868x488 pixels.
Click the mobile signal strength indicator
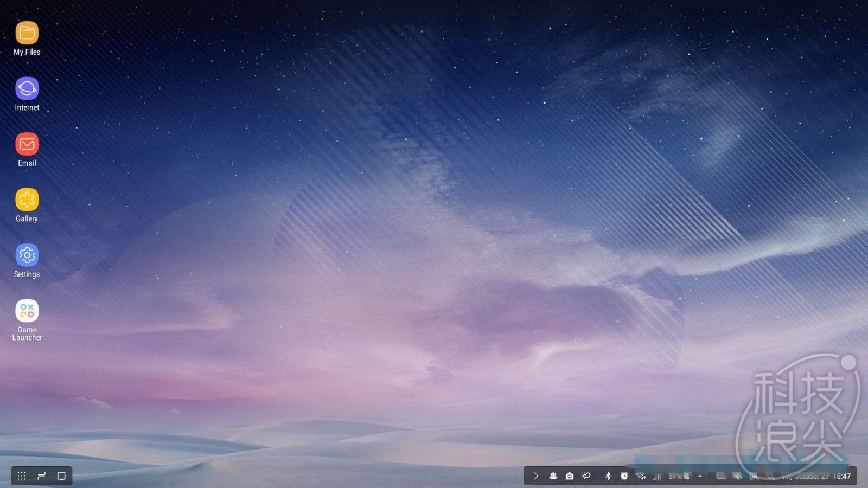coord(658,476)
